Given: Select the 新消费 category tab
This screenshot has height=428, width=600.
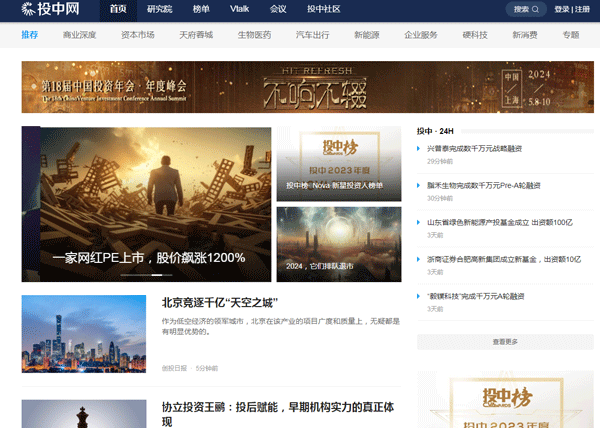Looking at the screenshot, I should point(525,35).
